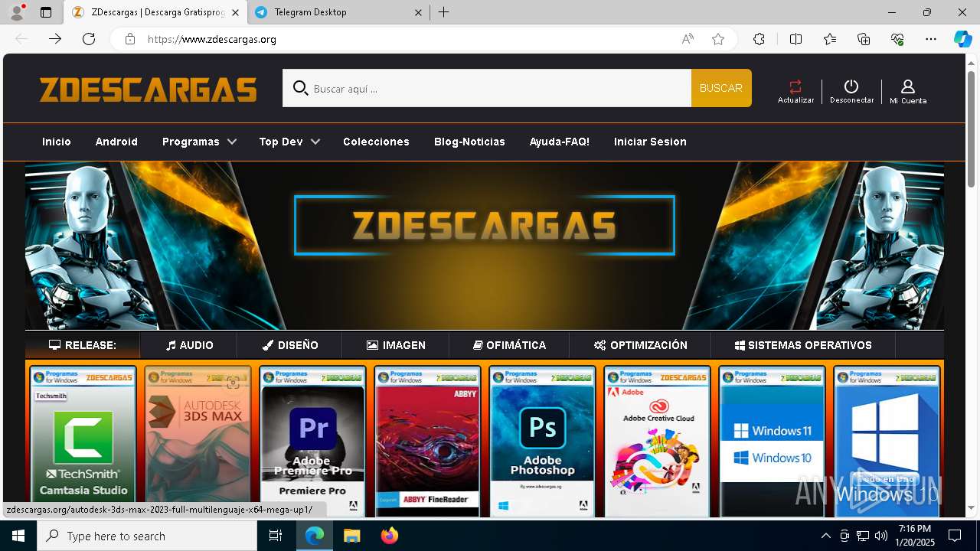Viewport: 980px width, 551px height.
Task: Open the notifications center icon
Action: click(x=955, y=536)
